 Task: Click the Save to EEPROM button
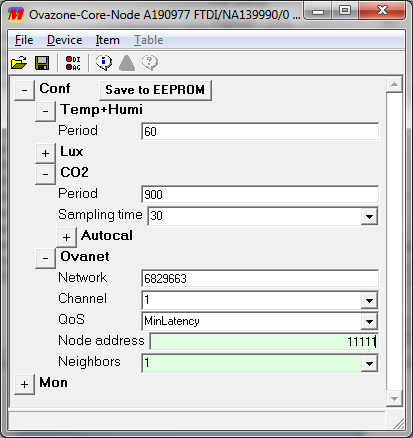(155, 90)
